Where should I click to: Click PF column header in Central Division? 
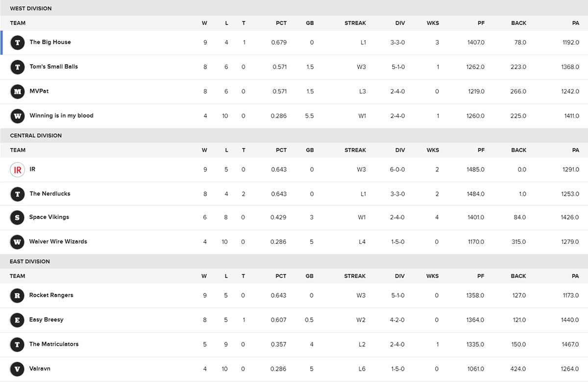pyautogui.click(x=481, y=150)
